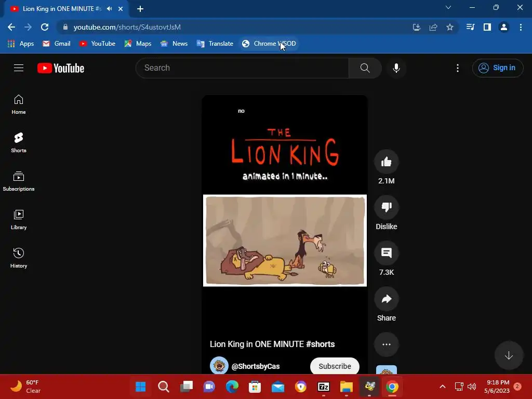Open Mail app from taskbar
The width and height of the screenshot is (532, 399).
(x=278, y=387)
